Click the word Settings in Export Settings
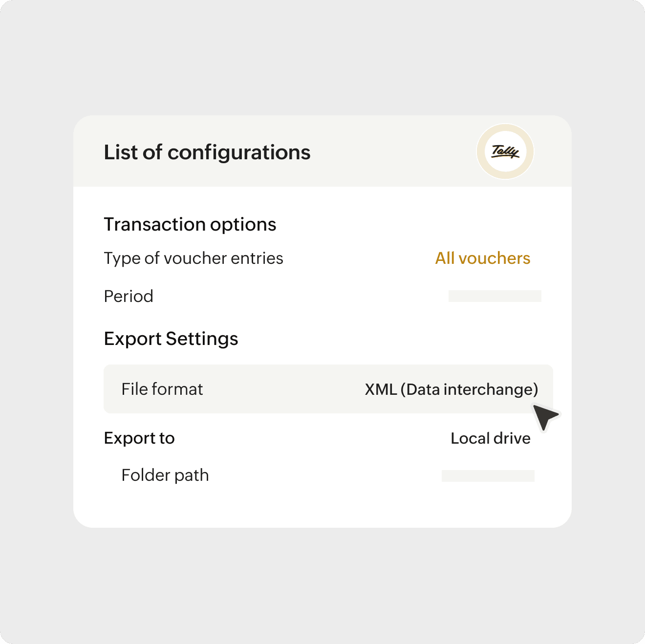This screenshot has width=645, height=644. click(x=202, y=339)
